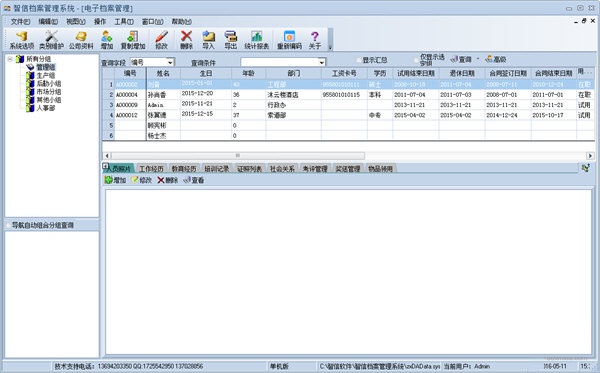Click the 查看 button in the lower panel
The width and height of the screenshot is (600, 373).
point(194,180)
